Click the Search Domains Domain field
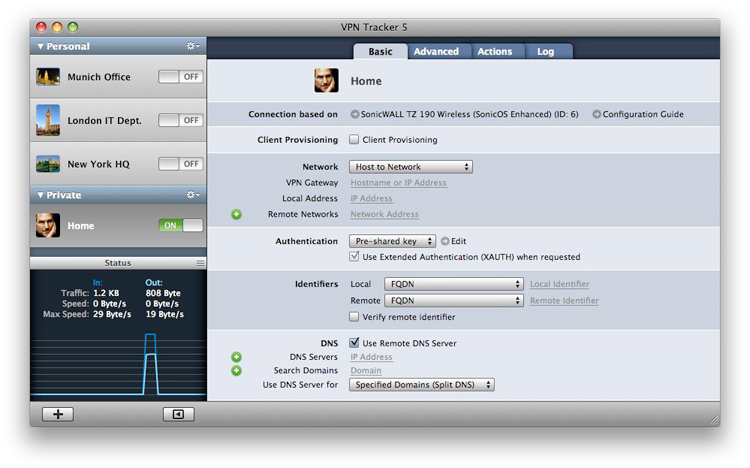750x468 pixels. pyautogui.click(x=366, y=371)
